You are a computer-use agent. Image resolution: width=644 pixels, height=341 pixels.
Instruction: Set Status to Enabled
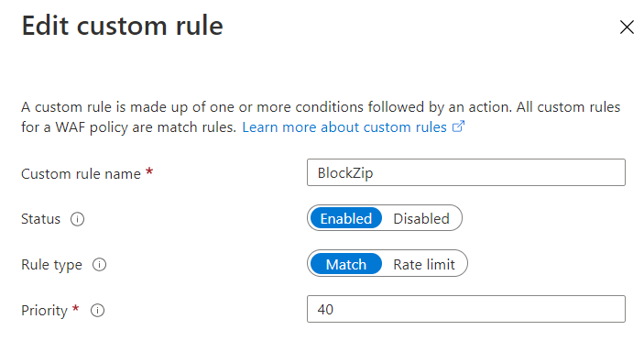346,218
